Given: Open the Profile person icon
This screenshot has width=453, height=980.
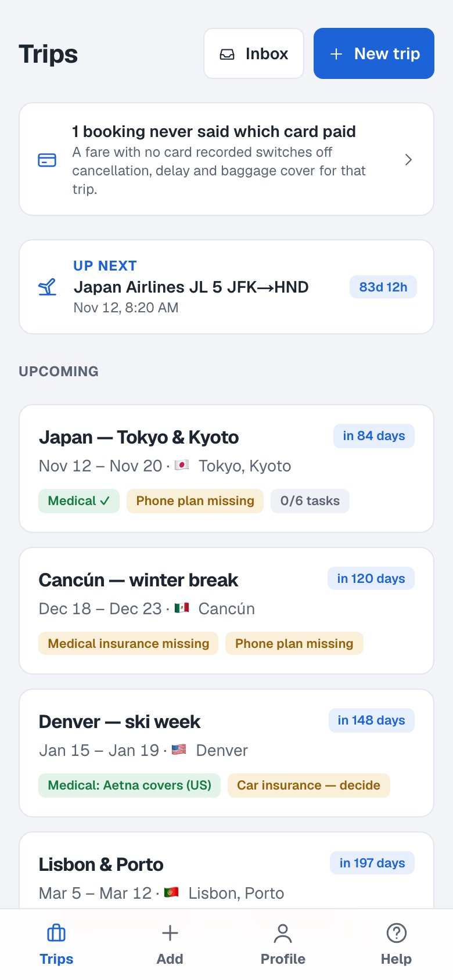Looking at the screenshot, I should (x=283, y=933).
